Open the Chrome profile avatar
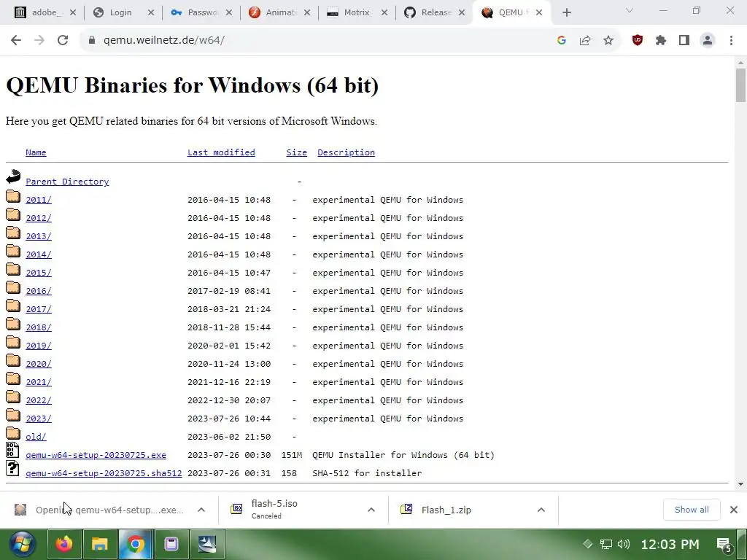The width and height of the screenshot is (747, 560). (708, 41)
